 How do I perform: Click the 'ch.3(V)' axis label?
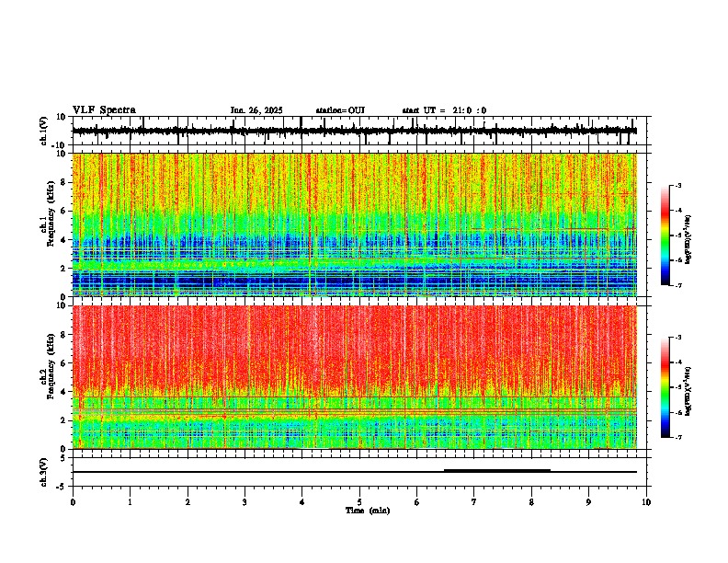click(x=44, y=472)
